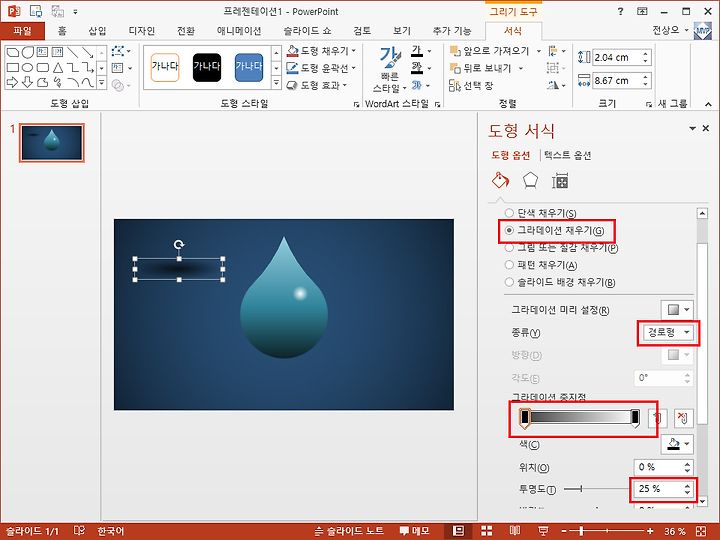Open the 애니메이션 Animations tab
The height and width of the screenshot is (540, 720).
click(239, 31)
